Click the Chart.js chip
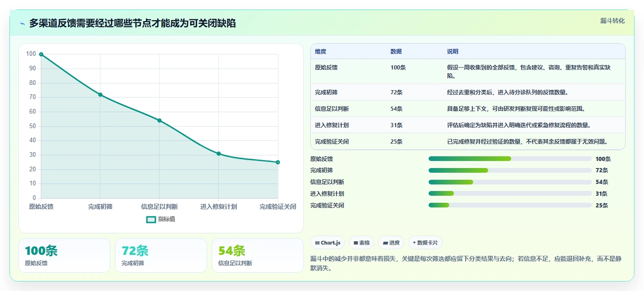Image resolution: width=644 pixels, height=291 pixels. pyautogui.click(x=328, y=243)
